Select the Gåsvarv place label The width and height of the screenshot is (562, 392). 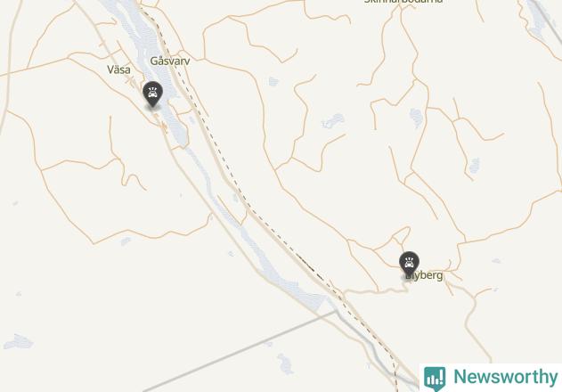point(170,61)
